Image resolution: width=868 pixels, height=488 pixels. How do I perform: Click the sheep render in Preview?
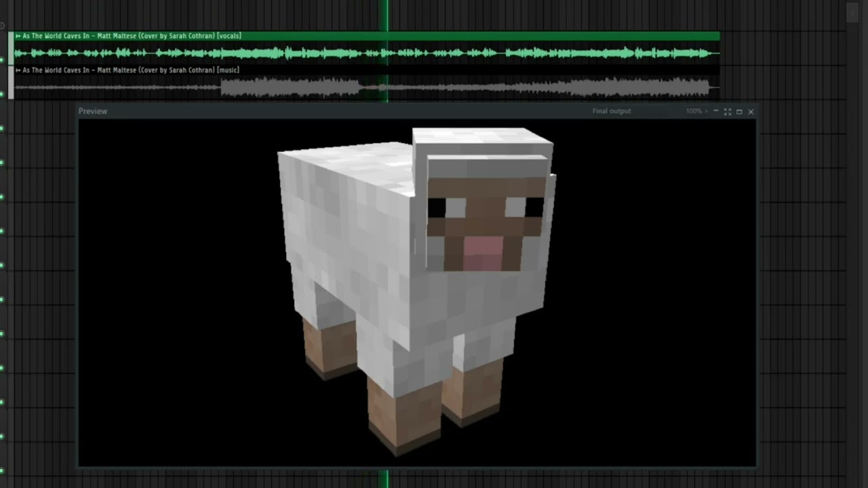point(416,291)
